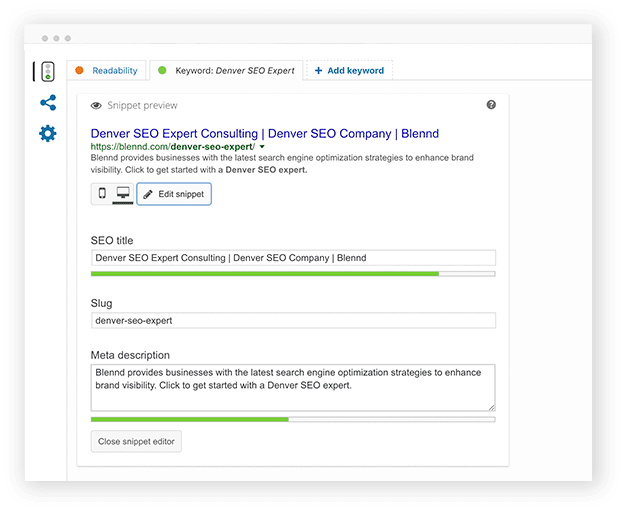625x512 pixels.
Task: Open the Denver SEO Expert Consulting title link
Action: [x=265, y=133]
